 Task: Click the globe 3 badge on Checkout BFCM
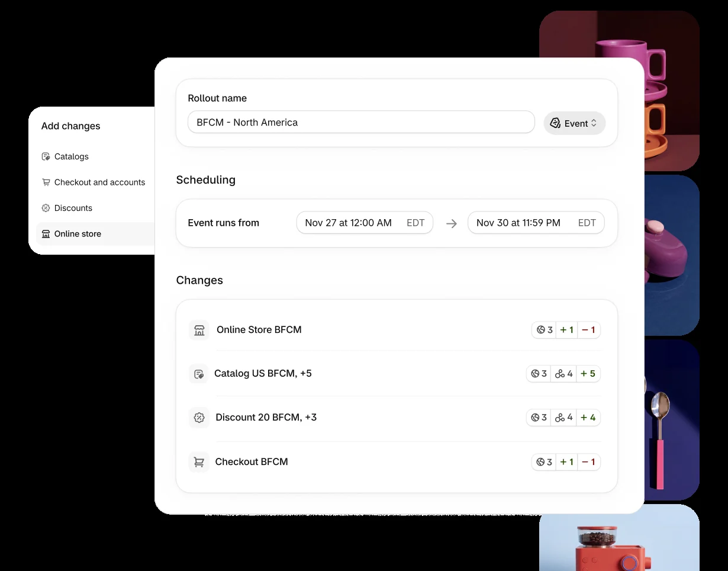(x=544, y=462)
